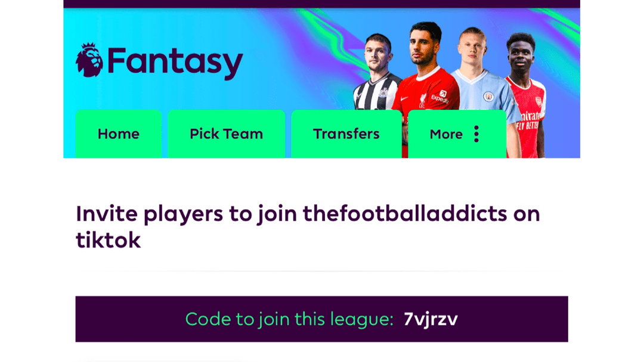Click the Liverpool crest on the red jersey
This screenshot has height=362, width=644.
422,101
